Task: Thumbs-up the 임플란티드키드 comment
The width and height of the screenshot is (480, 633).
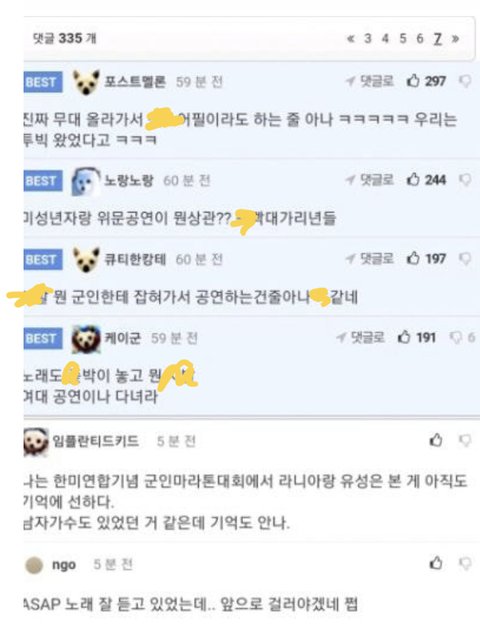Action: click(436, 440)
